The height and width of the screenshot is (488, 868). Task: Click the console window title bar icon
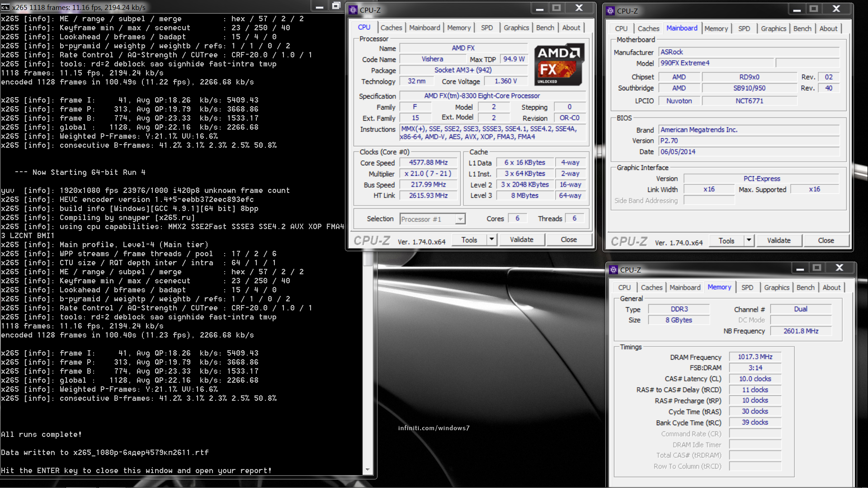(5, 7)
